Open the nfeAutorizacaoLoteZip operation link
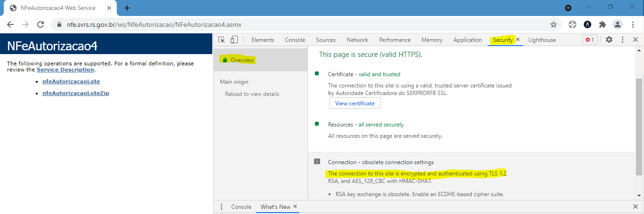The image size is (644, 214). click(75, 93)
